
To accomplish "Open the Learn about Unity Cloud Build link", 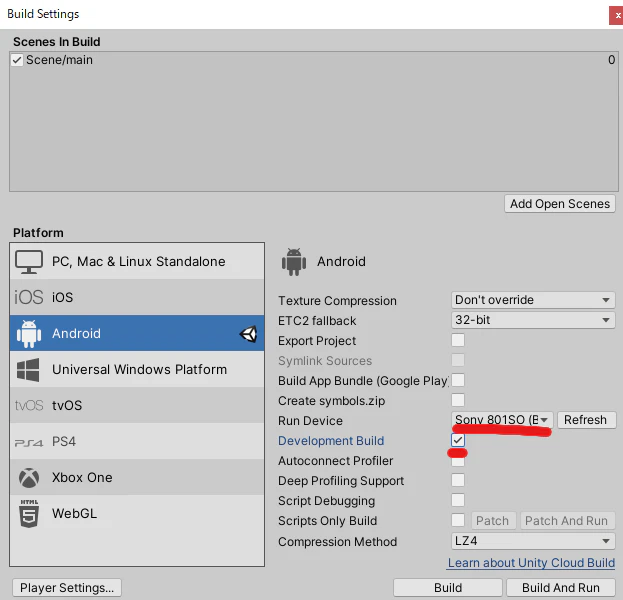I will (531, 563).
